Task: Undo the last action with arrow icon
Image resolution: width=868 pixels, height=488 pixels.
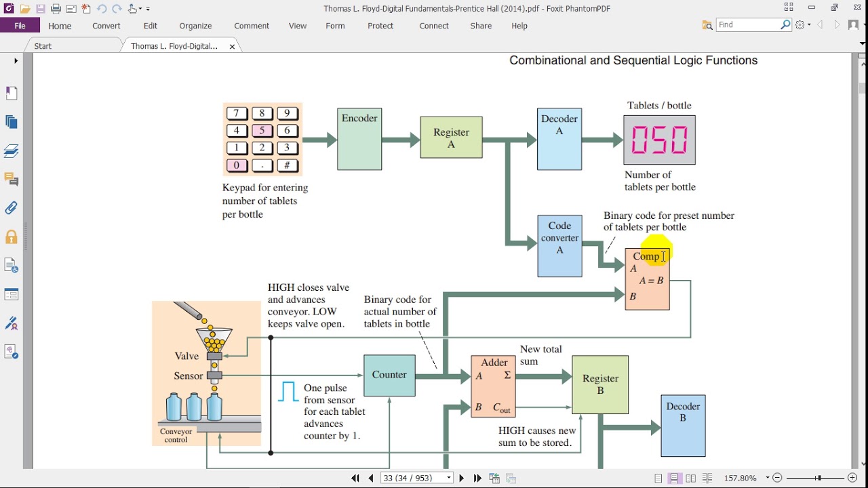Action: 102,9
